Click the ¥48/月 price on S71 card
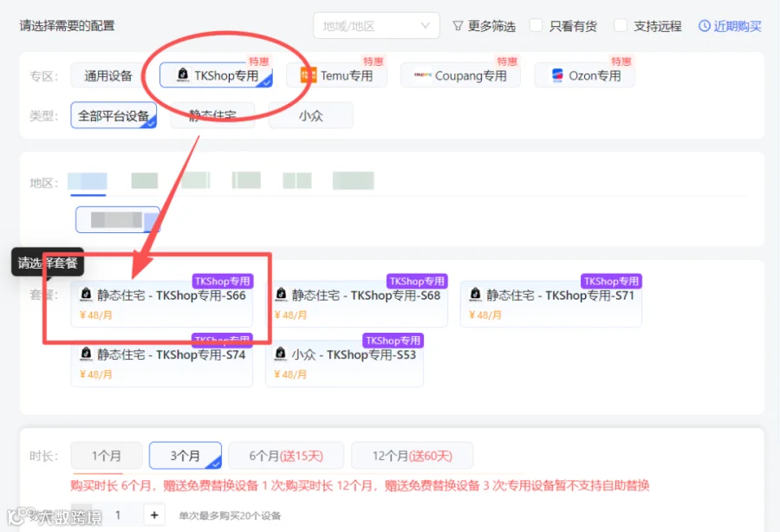Viewport: 780px width, 532px height. [x=485, y=315]
